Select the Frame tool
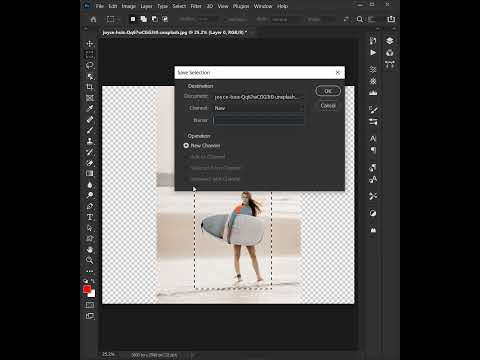480x360 pixels. [x=90, y=98]
